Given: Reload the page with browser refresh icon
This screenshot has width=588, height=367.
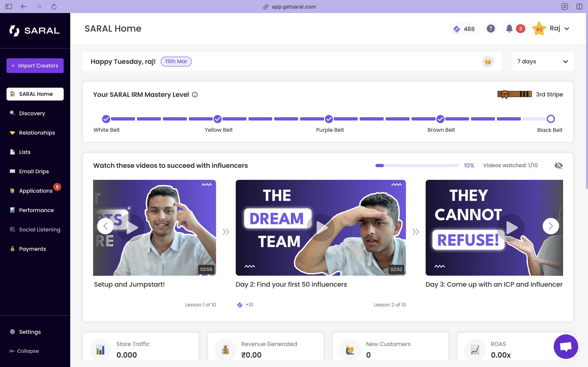Looking at the screenshot, I should (x=54, y=7).
